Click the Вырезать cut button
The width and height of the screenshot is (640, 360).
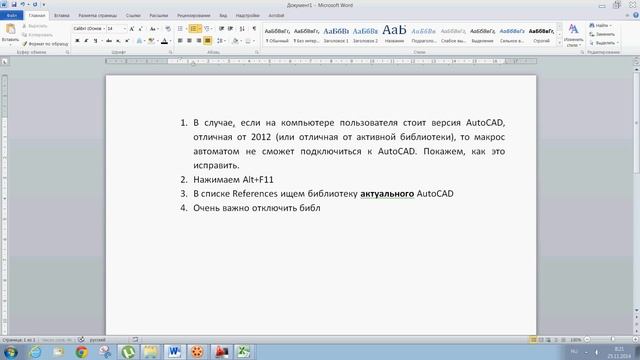click(x=35, y=26)
